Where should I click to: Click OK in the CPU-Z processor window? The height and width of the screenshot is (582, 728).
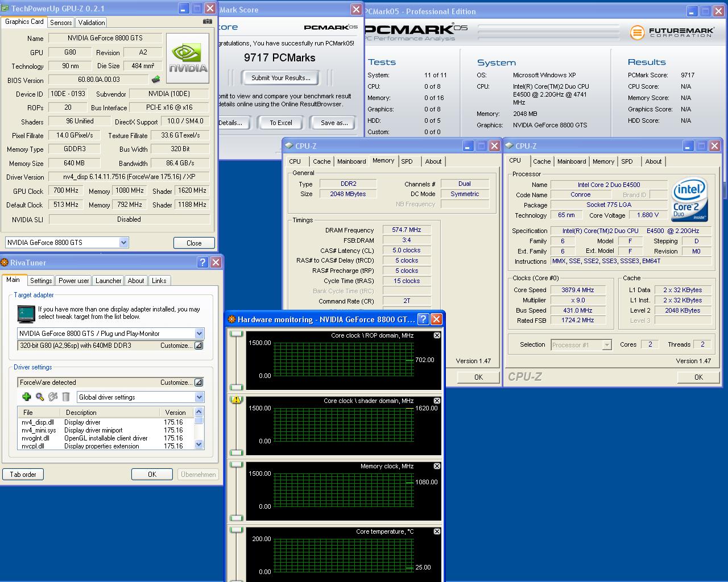click(698, 377)
